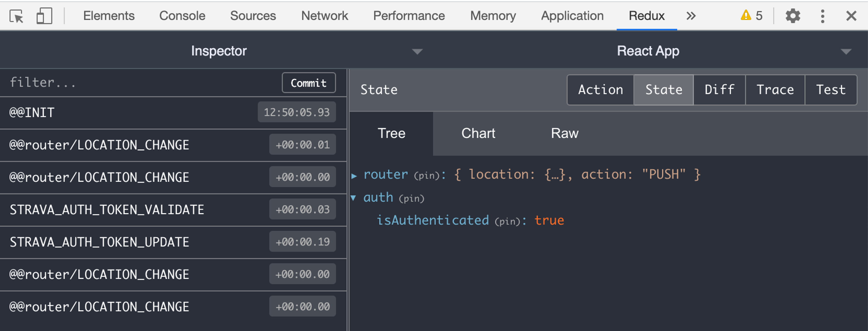Image resolution: width=868 pixels, height=331 pixels.
Task: Expand the router state node
Action: coord(354,176)
